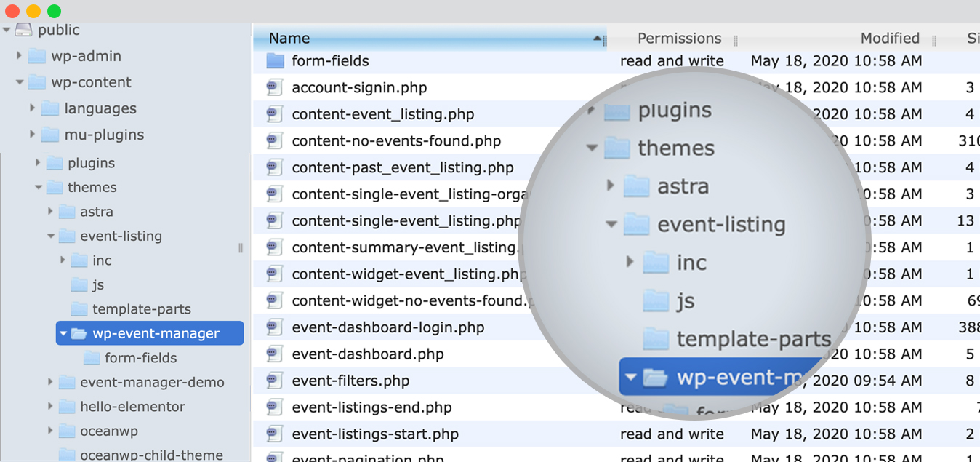Click the js folder icon in sidebar tree

pyautogui.click(x=79, y=285)
